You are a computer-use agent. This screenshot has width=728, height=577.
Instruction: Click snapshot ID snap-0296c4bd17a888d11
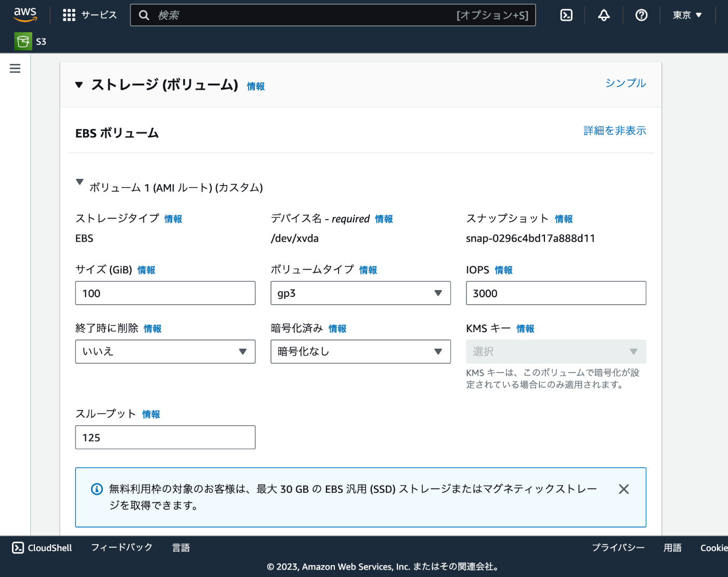click(530, 238)
